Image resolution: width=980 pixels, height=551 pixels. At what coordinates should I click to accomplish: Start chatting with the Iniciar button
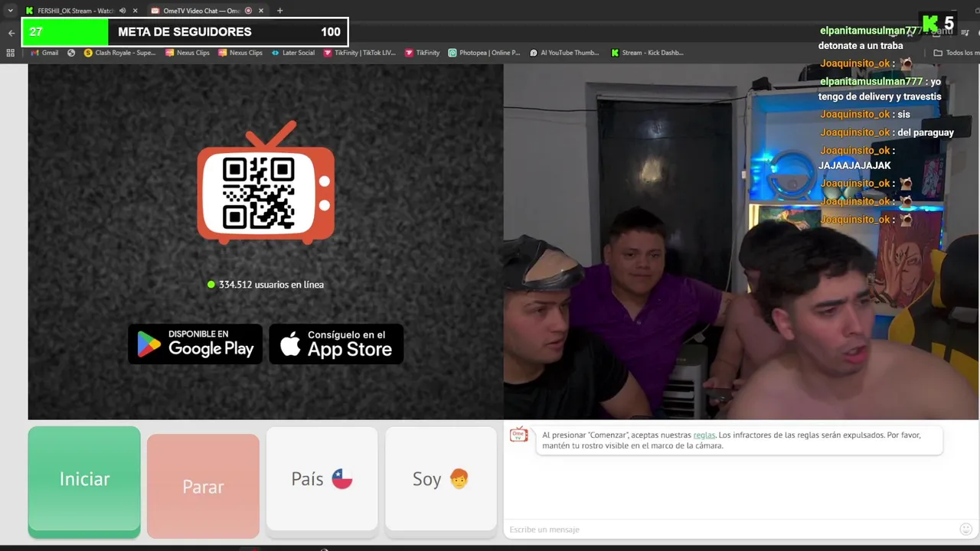[x=84, y=480]
